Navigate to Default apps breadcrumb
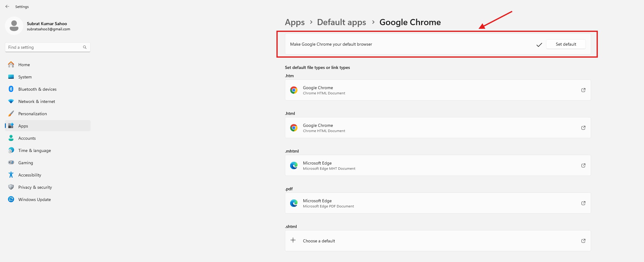Viewport: 644px width, 262px height. coord(341,22)
